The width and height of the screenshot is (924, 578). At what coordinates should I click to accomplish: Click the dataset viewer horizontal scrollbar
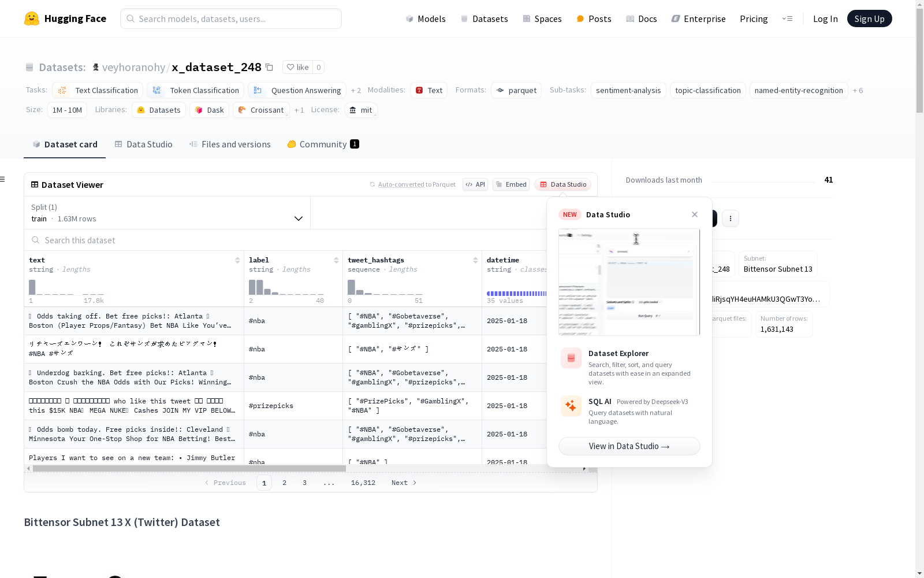pyautogui.click(x=189, y=469)
